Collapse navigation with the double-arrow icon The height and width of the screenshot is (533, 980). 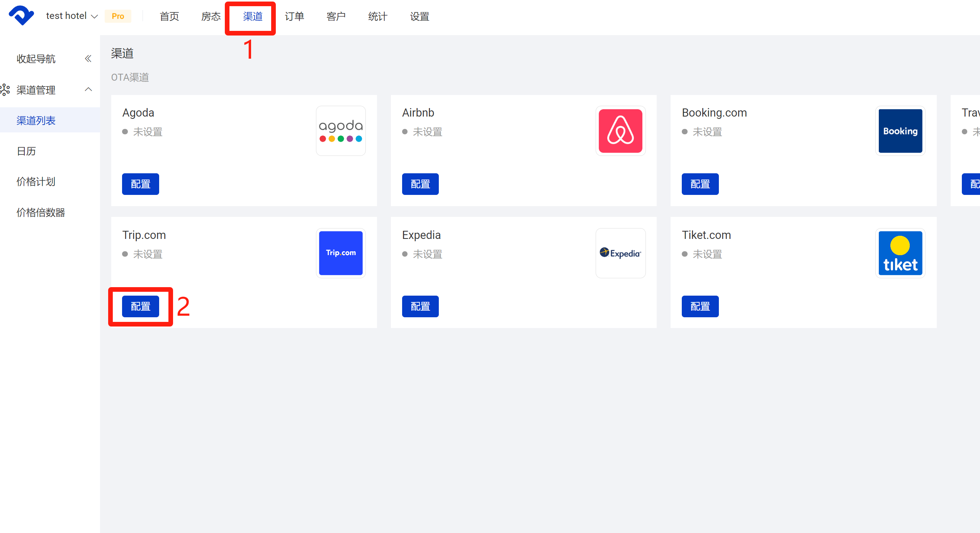click(88, 59)
